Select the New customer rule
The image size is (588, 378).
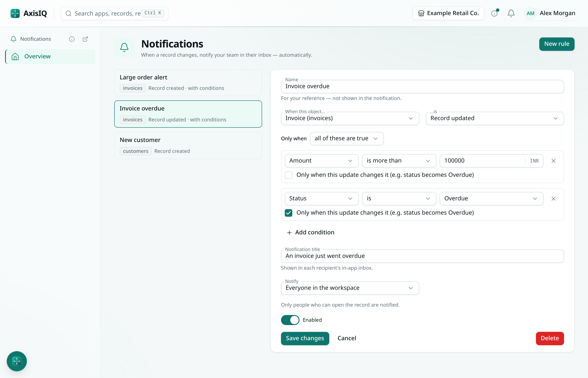click(188, 146)
